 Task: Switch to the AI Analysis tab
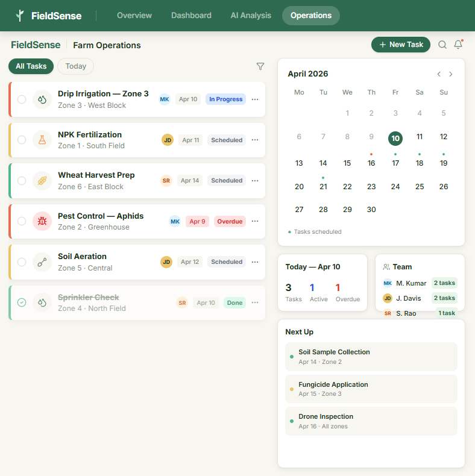click(x=251, y=16)
